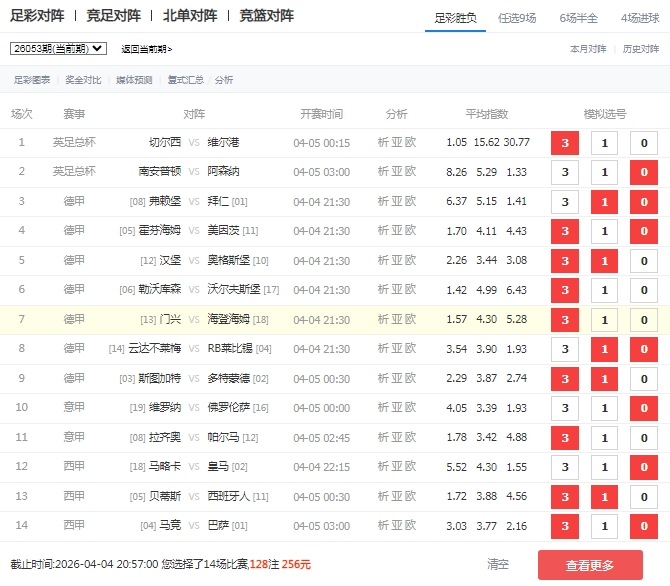Click 析 analysis link for 汉堡 match
The image size is (670, 586).
(383, 261)
